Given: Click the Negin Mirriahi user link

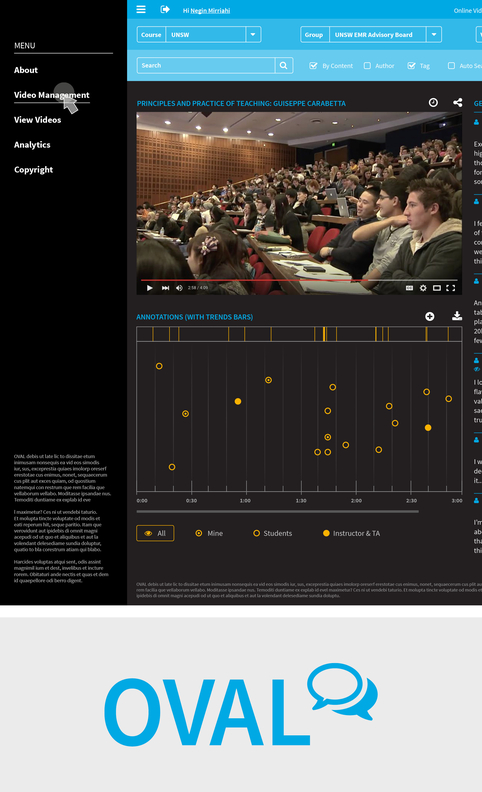Looking at the screenshot, I should pyautogui.click(x=210, y=11).
